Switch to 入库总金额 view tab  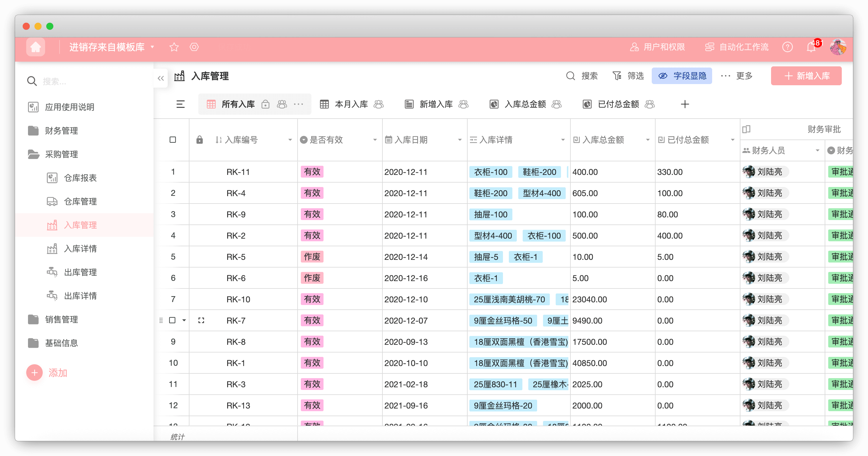[525, 104]
